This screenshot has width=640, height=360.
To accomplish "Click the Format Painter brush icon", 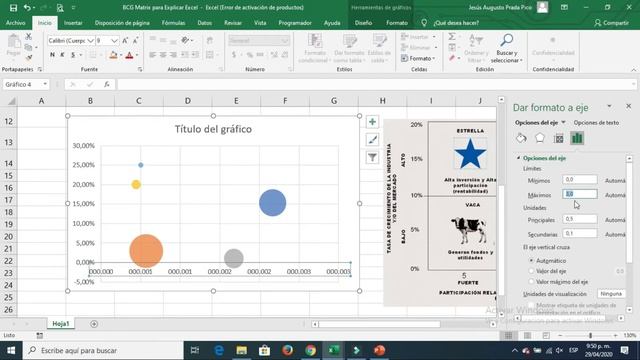I will (29, 58).
